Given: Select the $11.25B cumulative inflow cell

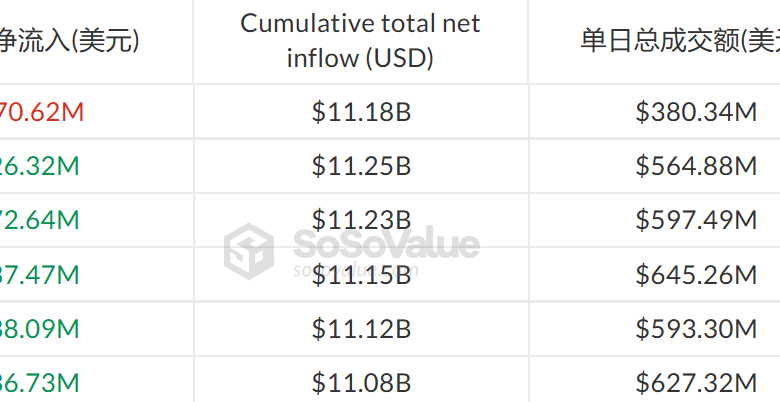Looking at the screenshot, I should [361, 165].
